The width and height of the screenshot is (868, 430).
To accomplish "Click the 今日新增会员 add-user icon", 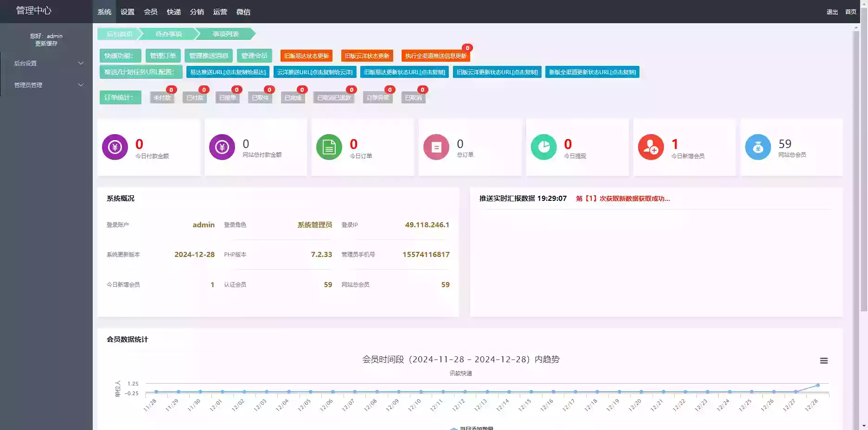I will coord(651,147).
